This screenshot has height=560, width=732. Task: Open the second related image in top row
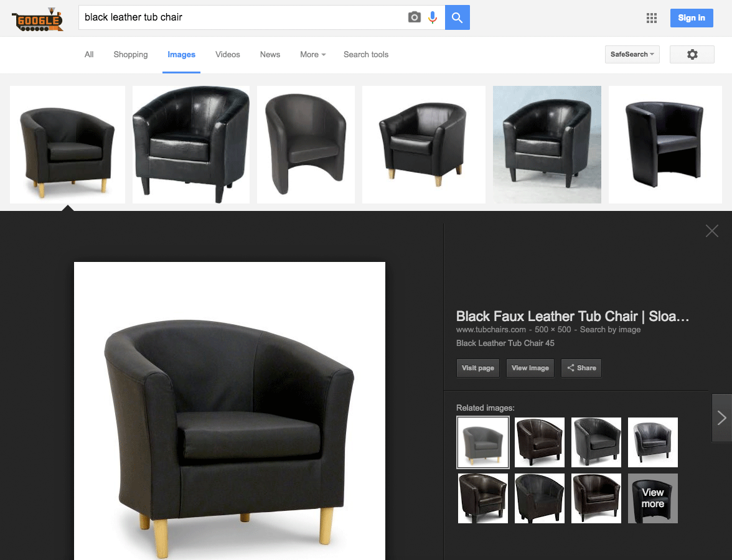(x=539, y=442)
